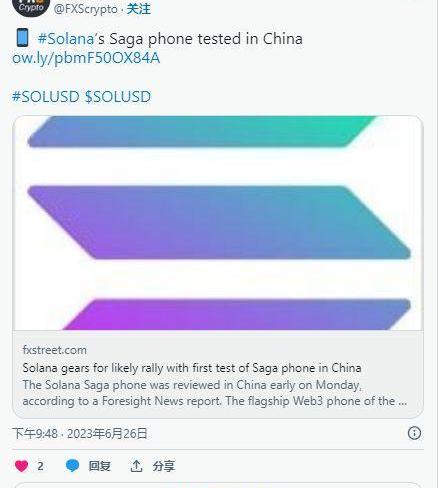
Task: Click the like count number 2
Action: [40, 466]
